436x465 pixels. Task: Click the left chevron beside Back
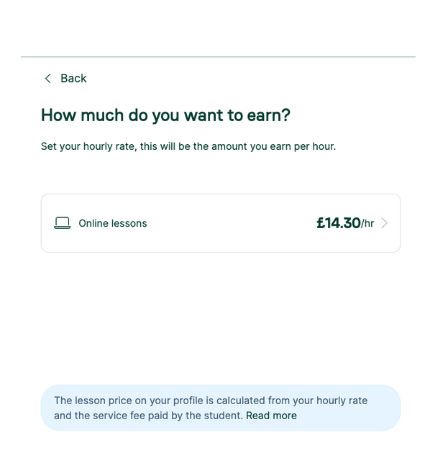[x=48, y=79]
